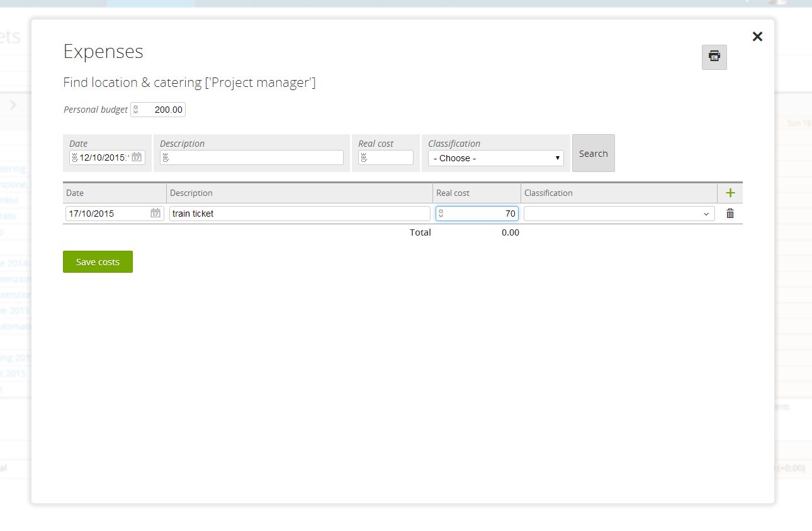Click the Save costs button
Viewport: 812px width, 531px height.
(98, 262)
